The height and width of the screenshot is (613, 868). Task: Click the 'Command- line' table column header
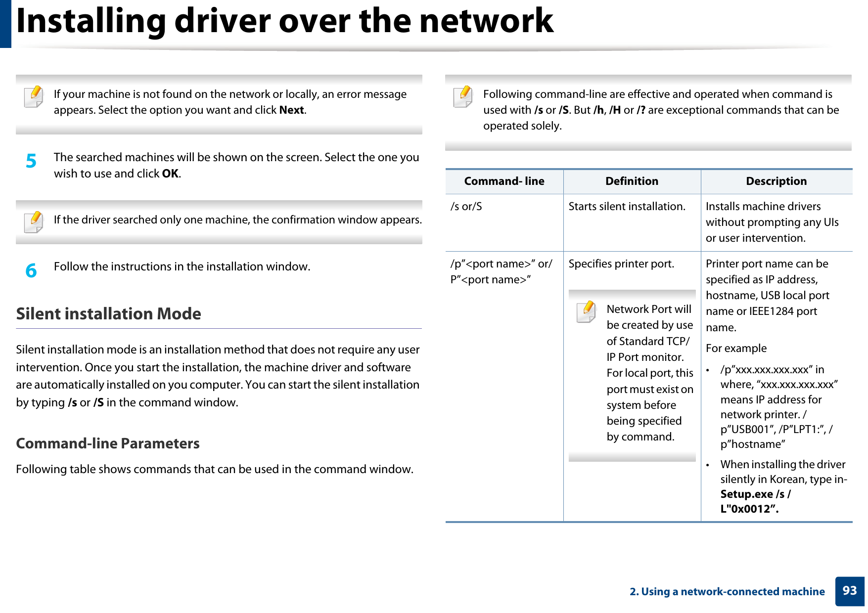pyautogui.click(x=504, y=181)
